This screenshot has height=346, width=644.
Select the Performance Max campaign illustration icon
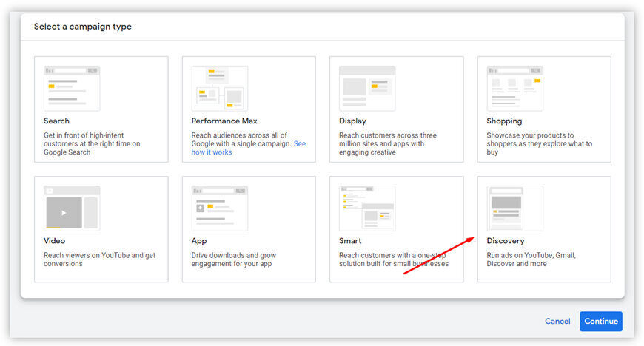[x=220, y=88]
